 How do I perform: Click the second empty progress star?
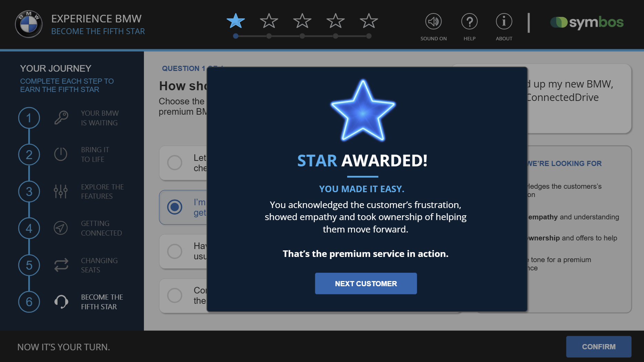pyautogui.click(x=269, y=21)
